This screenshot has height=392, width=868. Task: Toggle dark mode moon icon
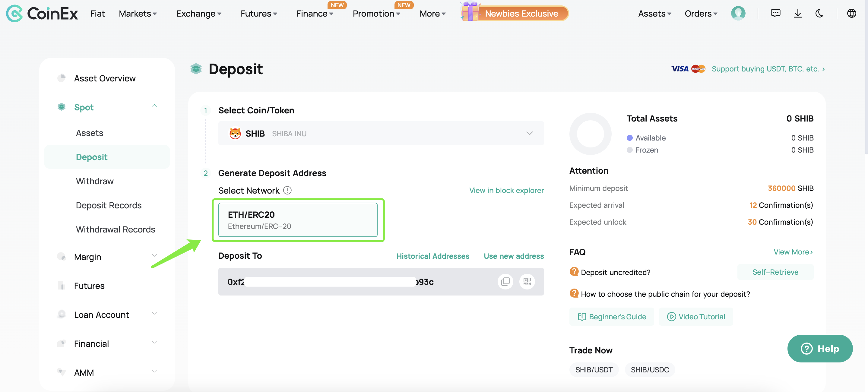pyautogui.click(x=819, y=14)
